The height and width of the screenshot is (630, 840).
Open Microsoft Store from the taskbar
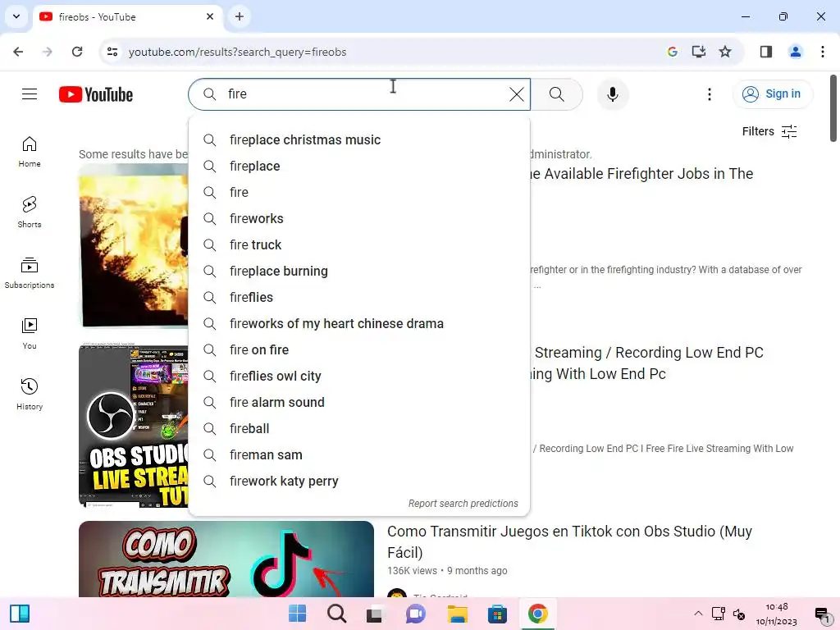[497, 614]
